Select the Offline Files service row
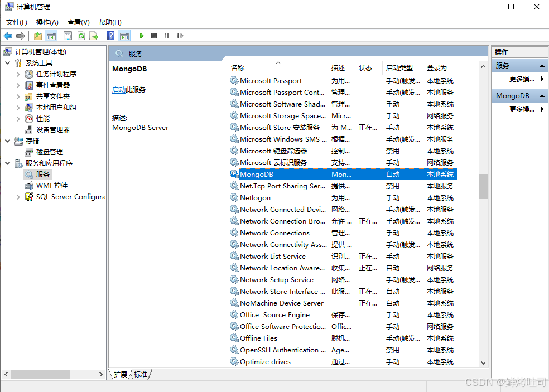 pyautogui.click(x=343, y=338)
